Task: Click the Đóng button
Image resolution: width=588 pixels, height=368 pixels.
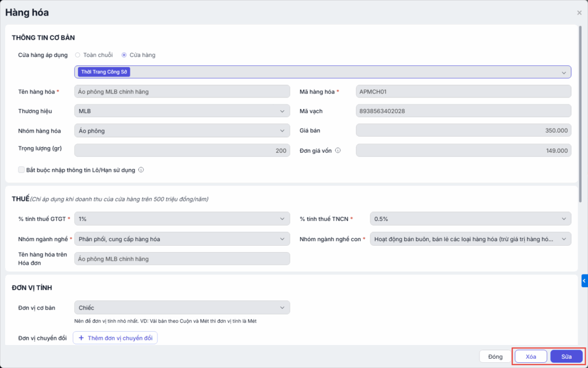Action: tap(495, 357)
